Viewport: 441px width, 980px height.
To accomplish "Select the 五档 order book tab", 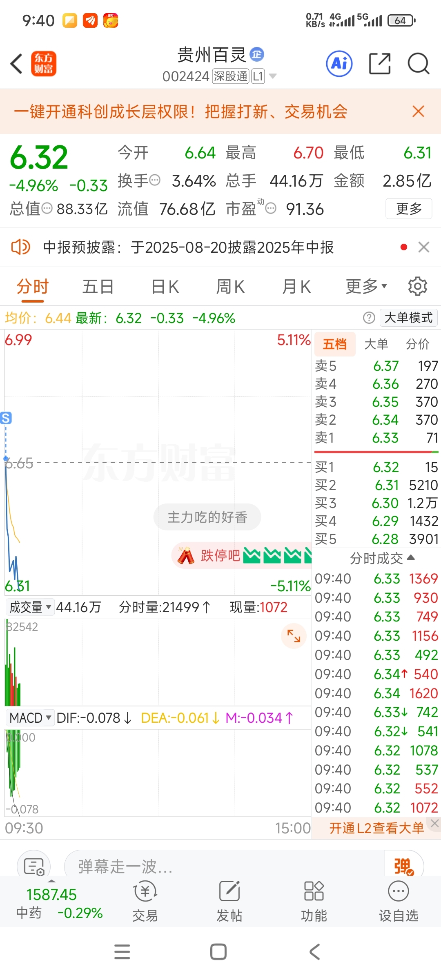I will point(335,344).
